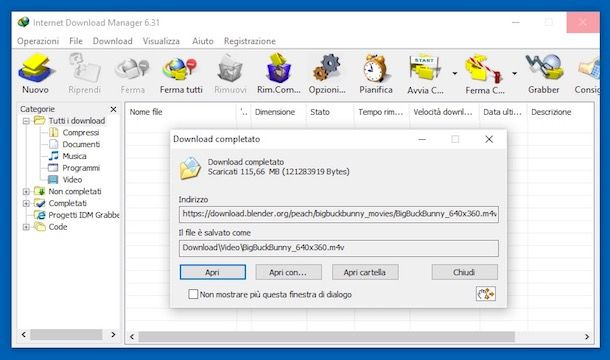Sort by the Dimensione column header

pyautogui.click(x=279, y=112)
